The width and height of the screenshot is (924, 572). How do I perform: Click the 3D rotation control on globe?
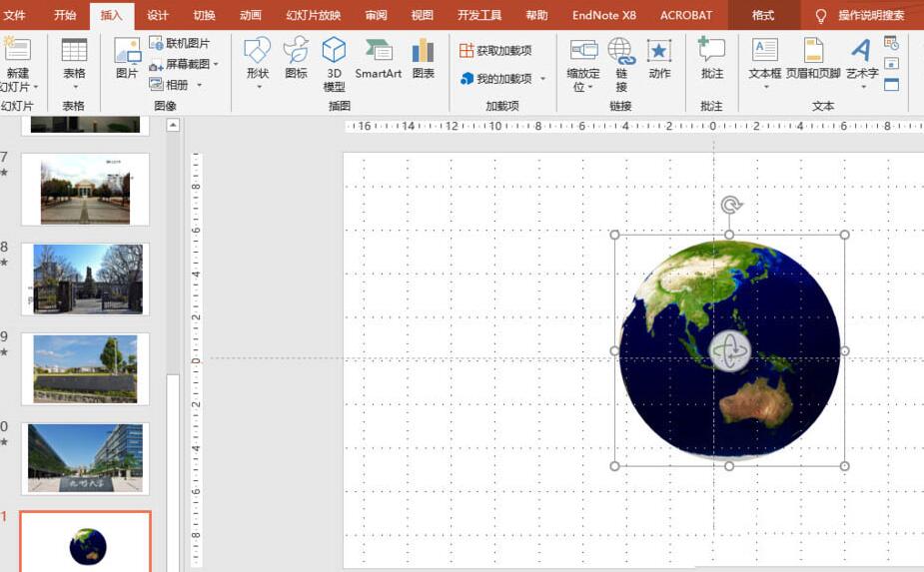pos(729,351)
